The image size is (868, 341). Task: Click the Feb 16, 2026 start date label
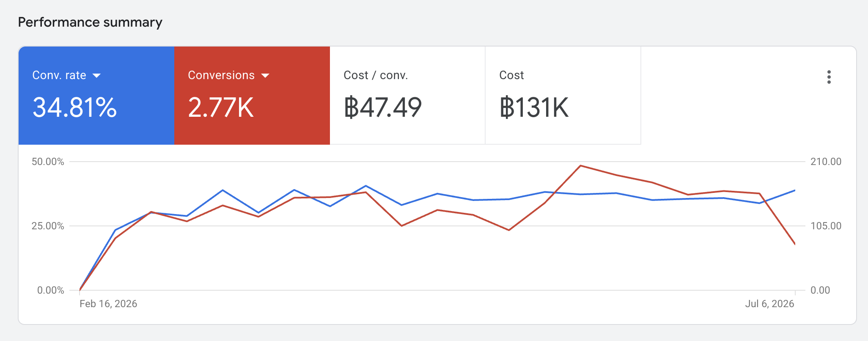coord(108,304)
